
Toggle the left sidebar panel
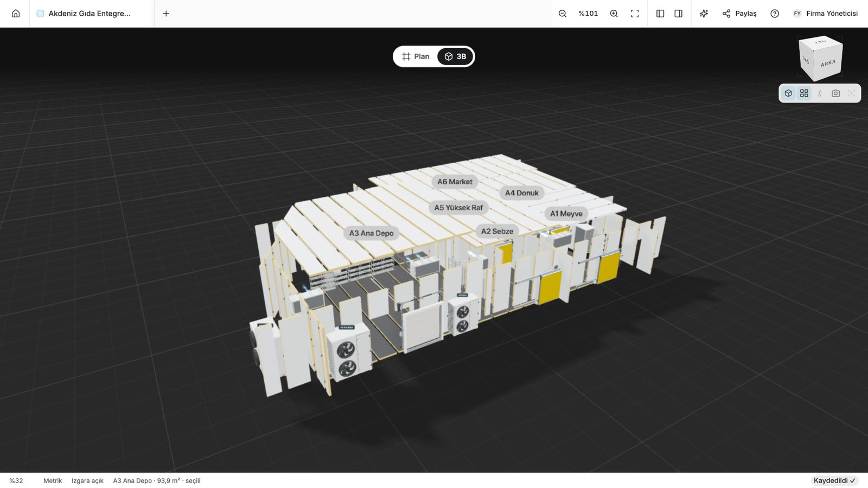pos(660,14)
